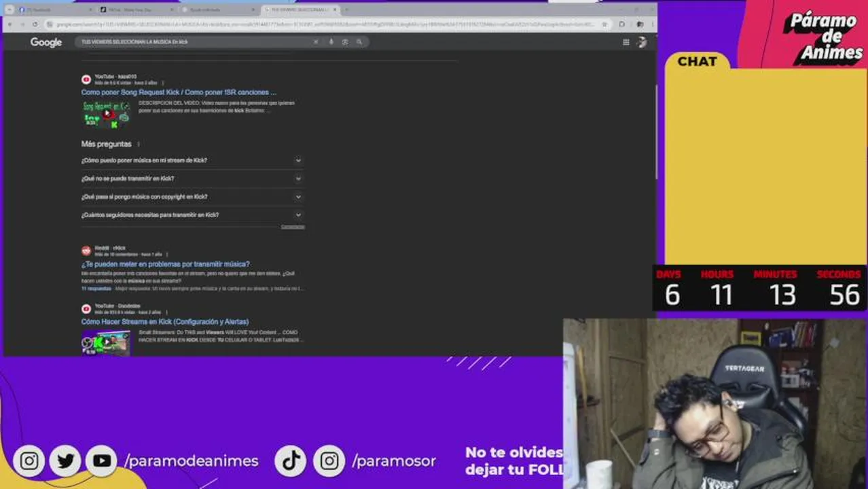Click the magnifier search submit icon
This screenshot has height=489, width=868.
tap(359, 42)
